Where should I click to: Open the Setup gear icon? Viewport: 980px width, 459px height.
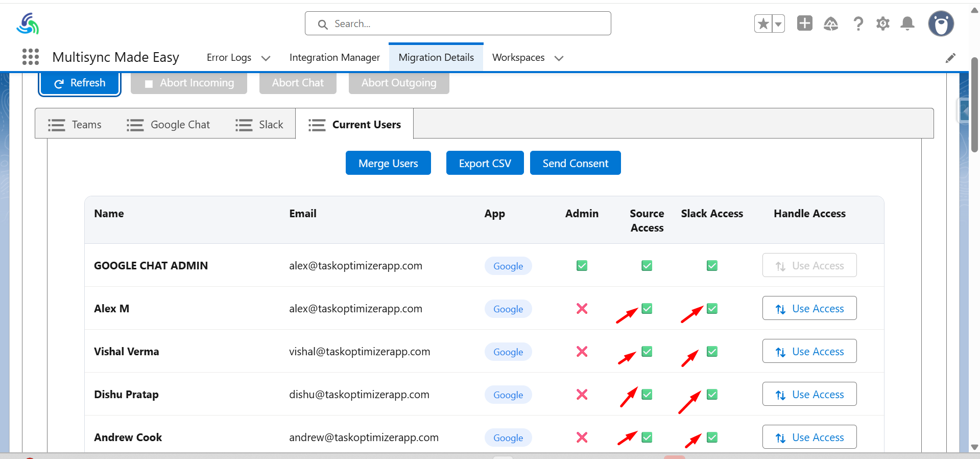click(x=883, y=24)
